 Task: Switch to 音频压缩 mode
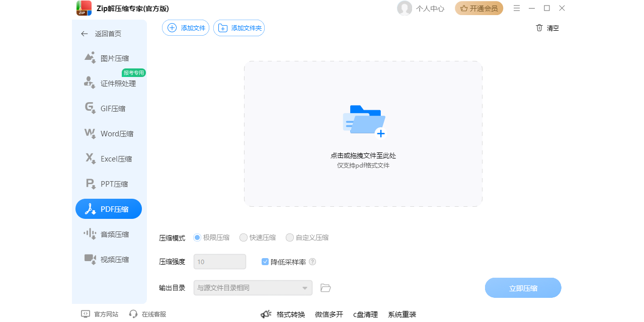[108, 234]
